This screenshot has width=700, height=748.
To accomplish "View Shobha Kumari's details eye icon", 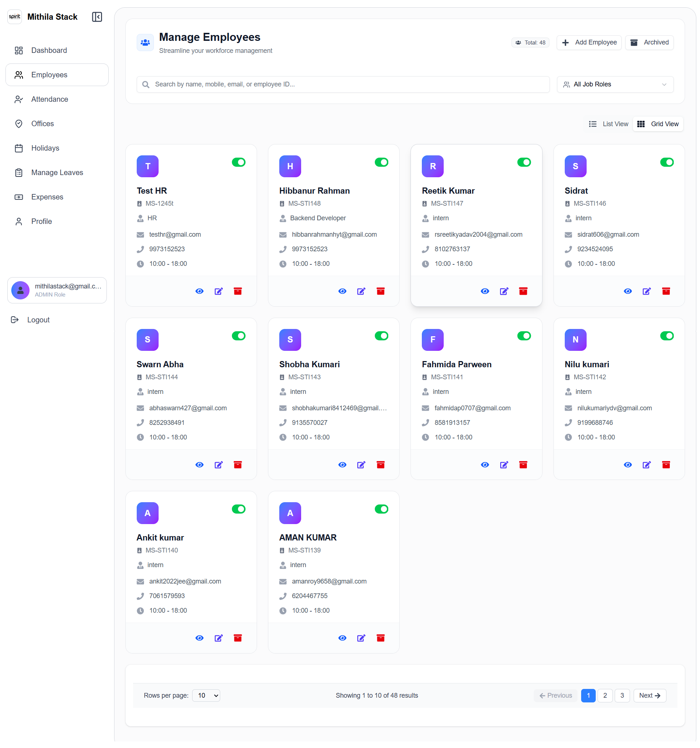I will tap(343, 465).
